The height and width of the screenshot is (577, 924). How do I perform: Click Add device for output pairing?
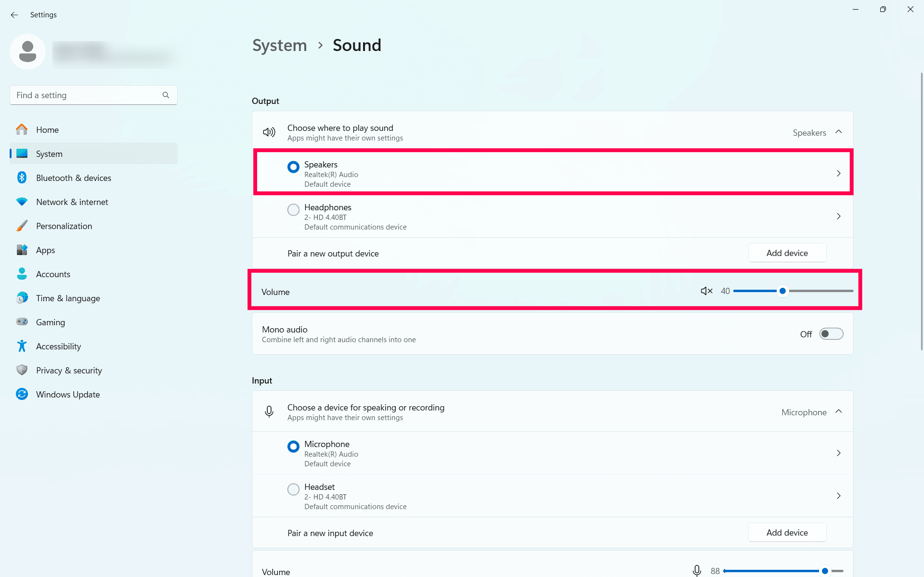[787, 253]
